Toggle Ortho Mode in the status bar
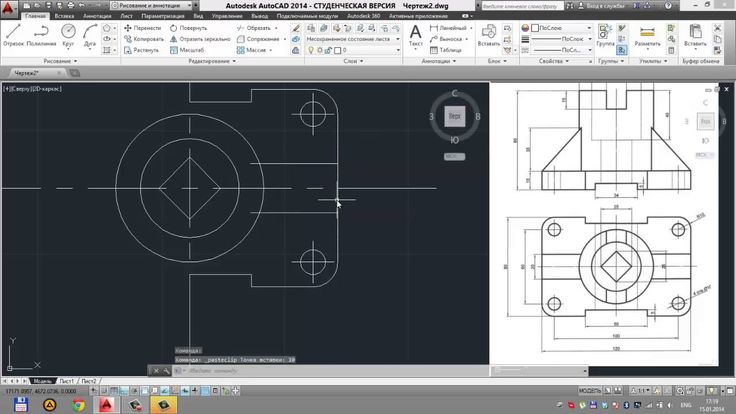The height and width of the screenshot is (414, 736). [124, 391]
